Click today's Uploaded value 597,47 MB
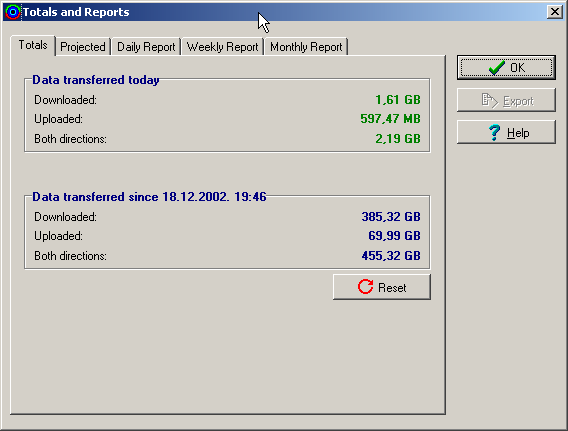 [x=390, y=118]
